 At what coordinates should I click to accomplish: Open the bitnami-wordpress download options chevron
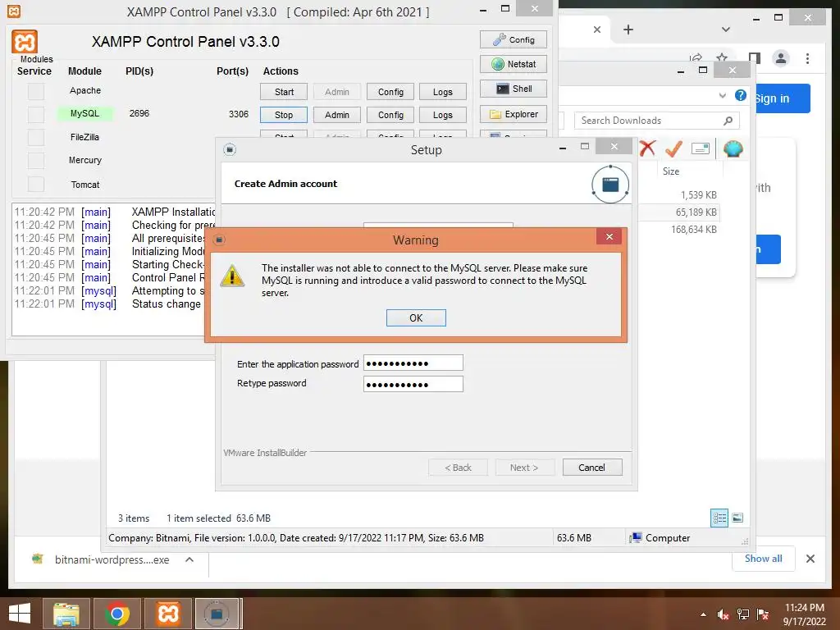[x=189, y=559]
